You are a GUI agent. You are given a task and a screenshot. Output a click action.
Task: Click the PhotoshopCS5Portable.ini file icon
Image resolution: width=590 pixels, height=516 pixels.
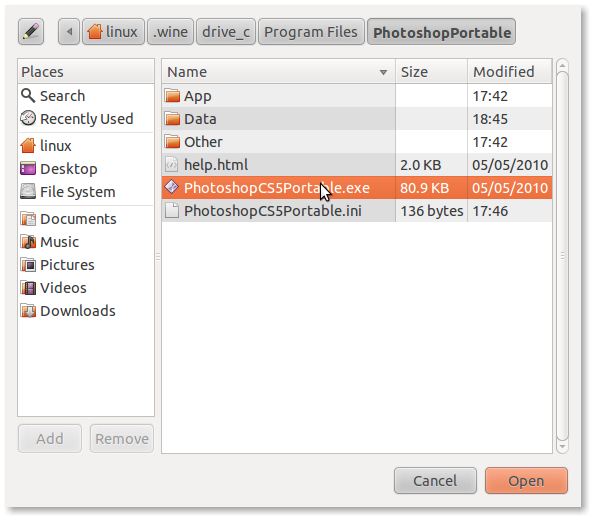(x=172, y=211)
